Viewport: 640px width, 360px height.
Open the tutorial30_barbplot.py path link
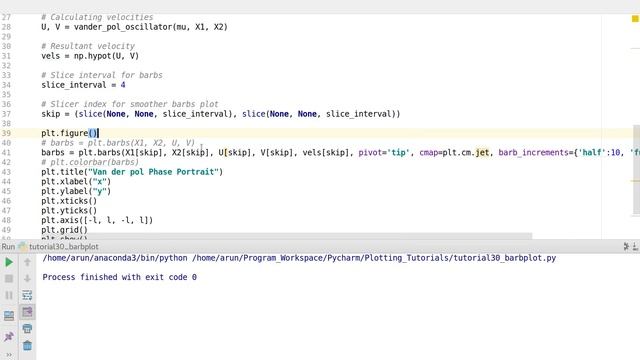(x=374, y=258)
